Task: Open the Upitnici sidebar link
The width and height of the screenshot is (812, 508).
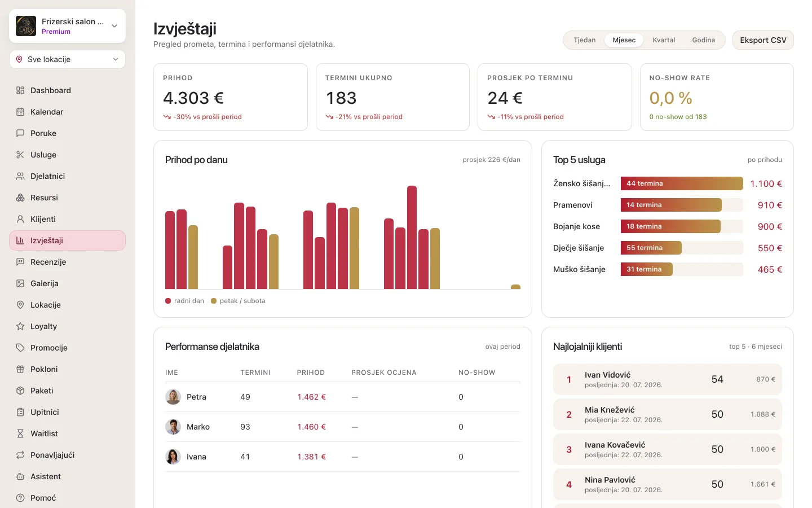Action: (x=67, y=412)
